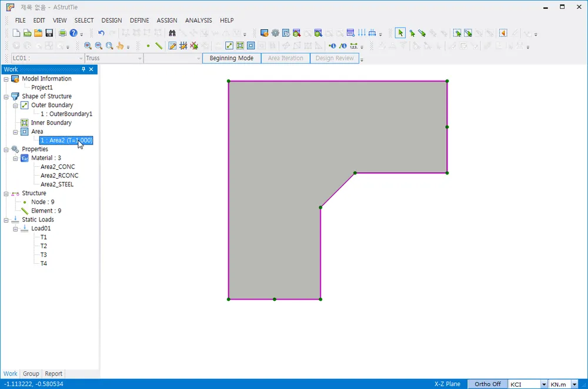Click Node : 9 in tree

42,202
